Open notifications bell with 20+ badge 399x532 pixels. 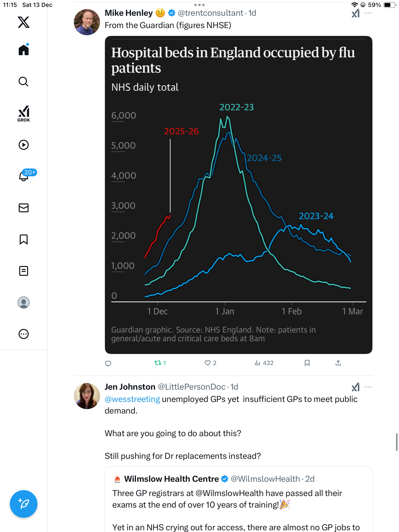(x=24, y=176)
